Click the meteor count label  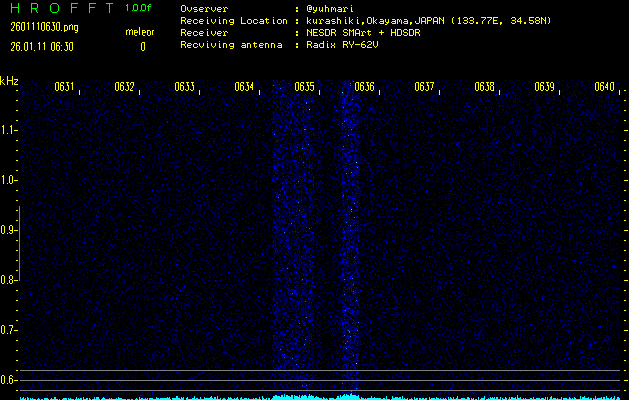click(x=140, y=32)
